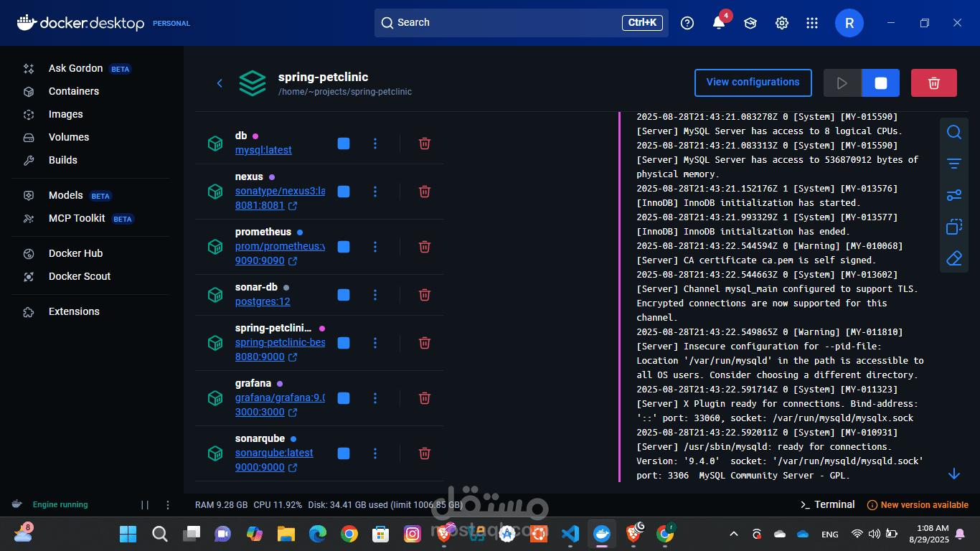Screen dimensions: 980x551
Task: Open the help question mark icon
Action: (x=687, y=23)
